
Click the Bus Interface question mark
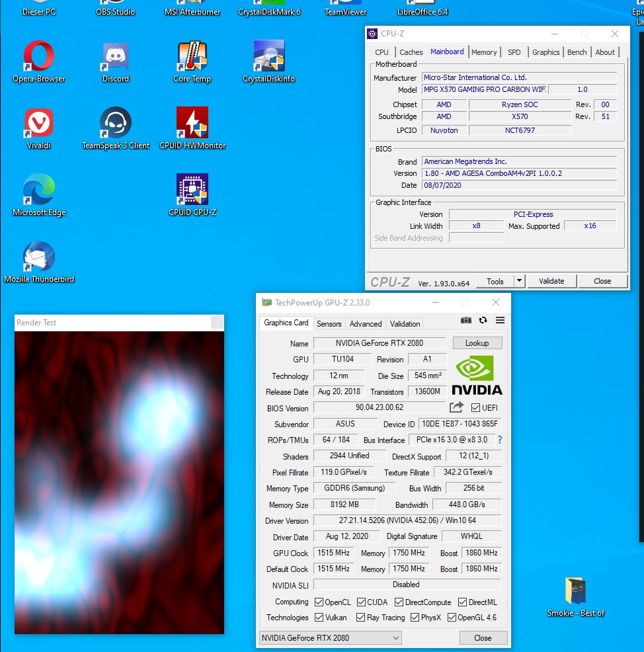pos(500,440)
